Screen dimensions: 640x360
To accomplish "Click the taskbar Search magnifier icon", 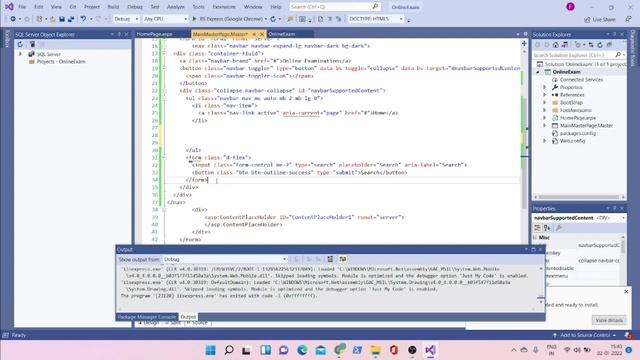I will click(229, 350).
